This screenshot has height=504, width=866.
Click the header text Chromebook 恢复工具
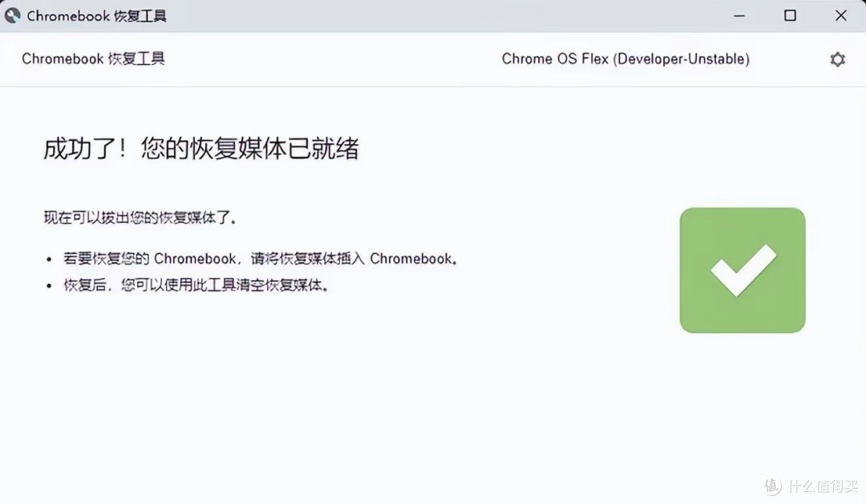pyautogui.click(x=93, y=58)
